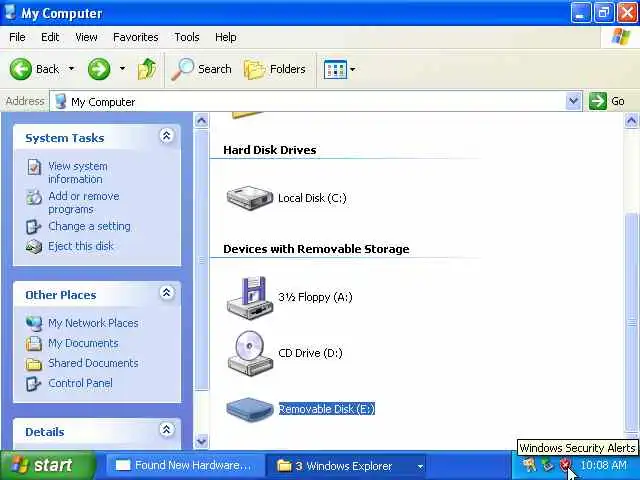This screenshot has height=480, width=640.
Task: Click Add or remove programs link
Action: tap(84, 202)
